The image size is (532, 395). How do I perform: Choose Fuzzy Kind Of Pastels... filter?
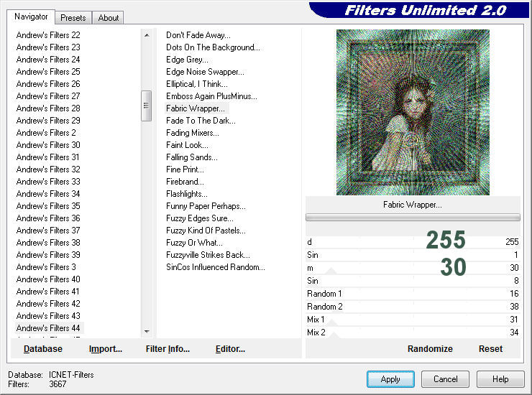206,231
